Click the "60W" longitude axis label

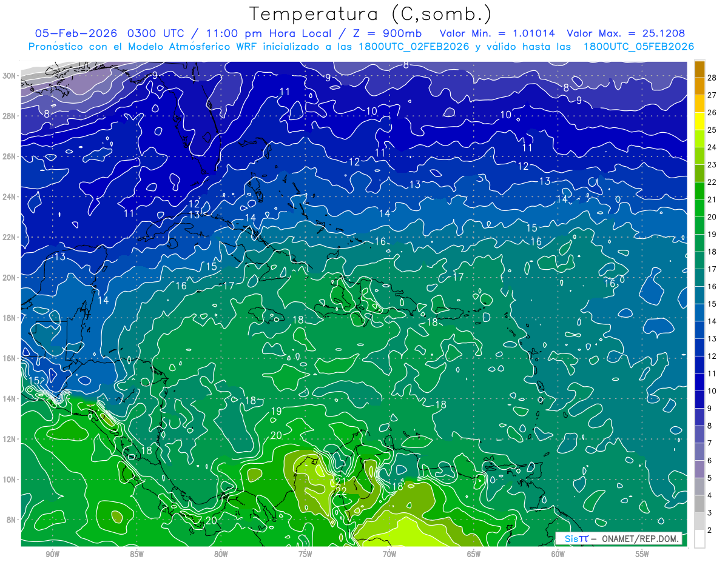pos(558,554)
